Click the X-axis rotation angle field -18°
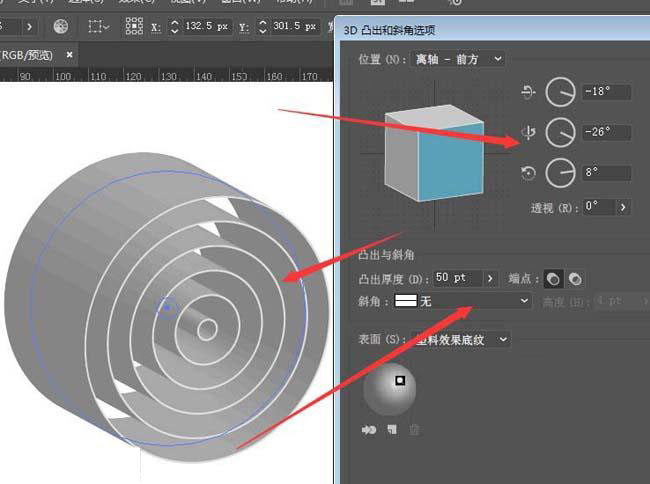 tap(605, 93)
